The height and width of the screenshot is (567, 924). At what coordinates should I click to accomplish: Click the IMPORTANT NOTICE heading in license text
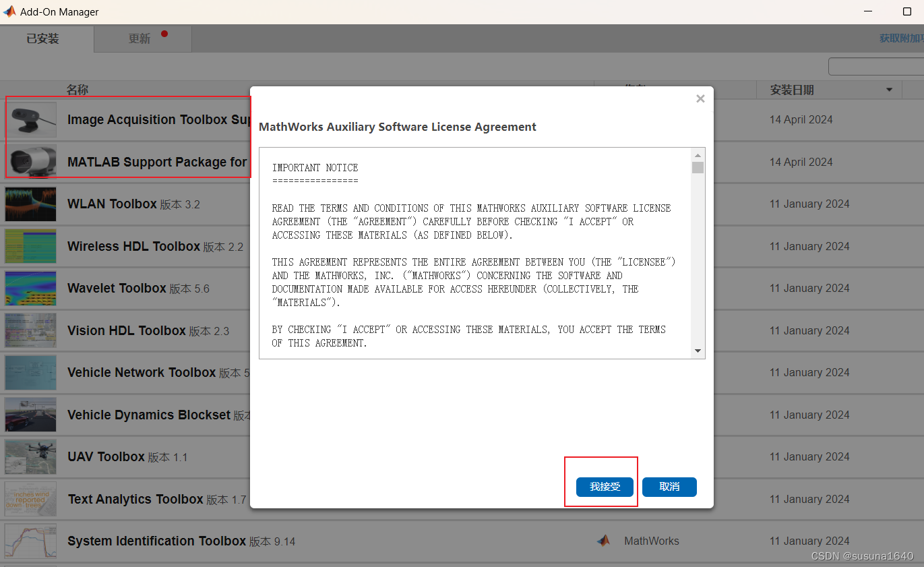tap(315, 167)
